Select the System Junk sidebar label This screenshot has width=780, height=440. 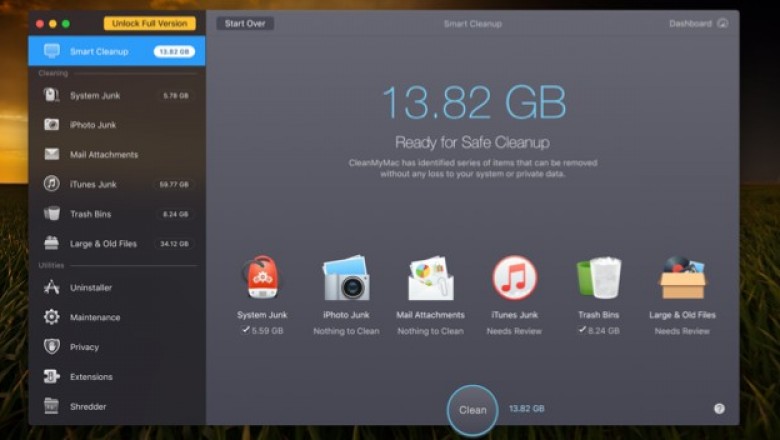95,95
